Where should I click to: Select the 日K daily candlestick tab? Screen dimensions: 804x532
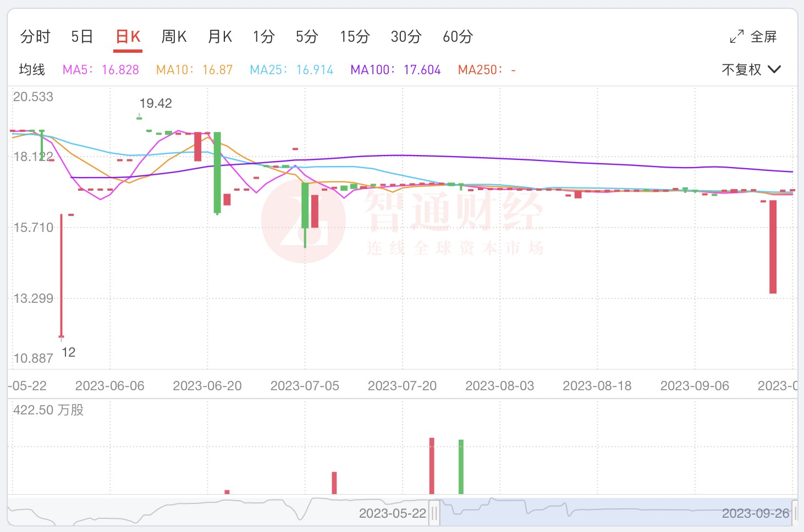click(128, 37)
